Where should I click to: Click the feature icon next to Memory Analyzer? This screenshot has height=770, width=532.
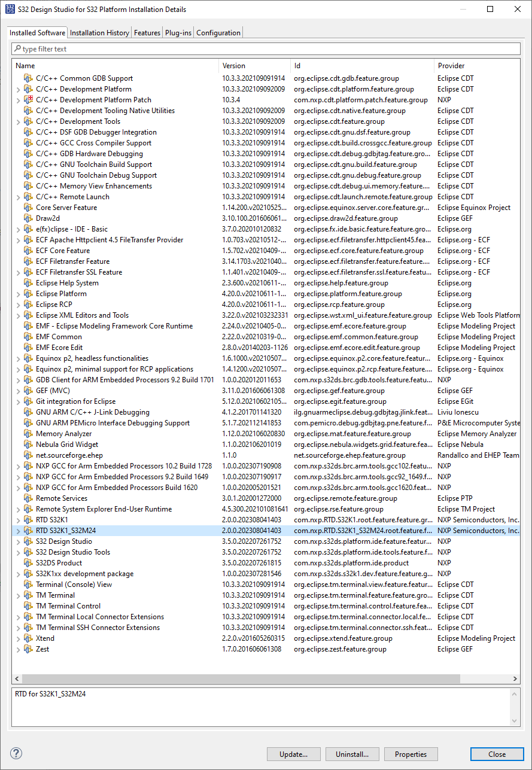[28, 433]
